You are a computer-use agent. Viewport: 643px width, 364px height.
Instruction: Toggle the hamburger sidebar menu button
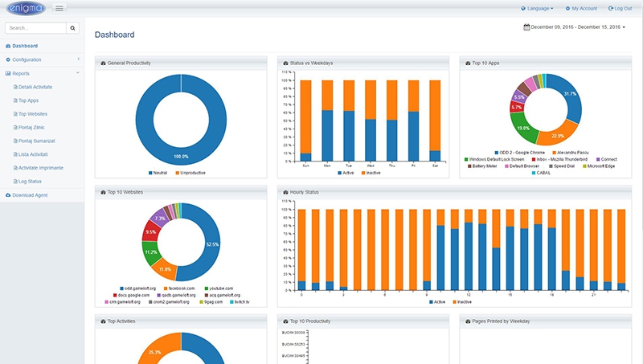coord(59,9)
